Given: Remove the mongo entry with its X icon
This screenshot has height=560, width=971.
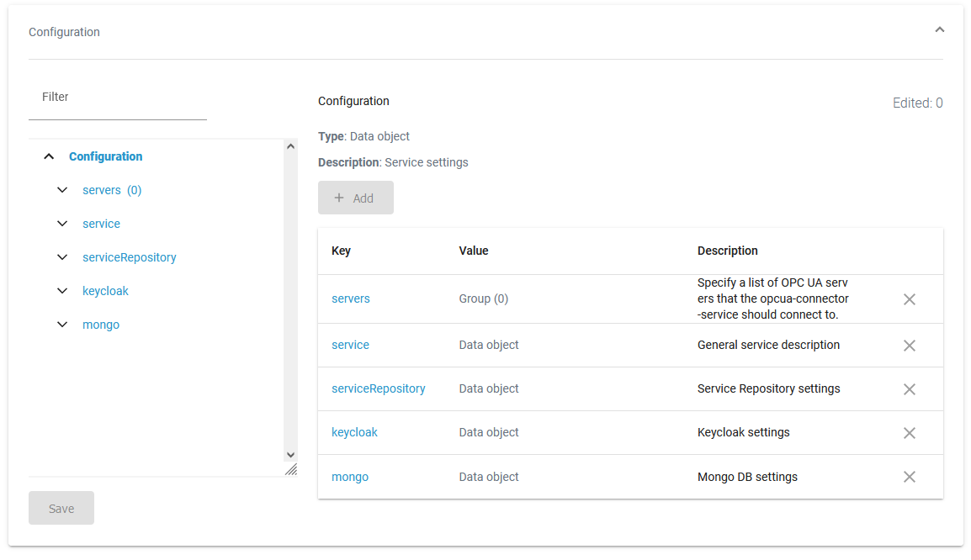Looking at the screenshot, I should [910, 476].
